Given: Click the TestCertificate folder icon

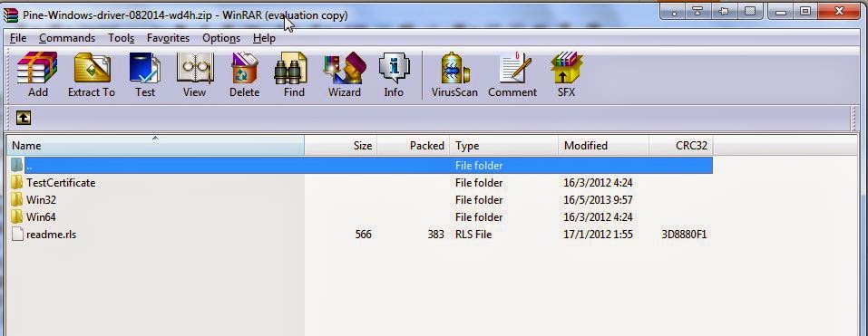Looking at the screenshot, I should coord(17,182).
